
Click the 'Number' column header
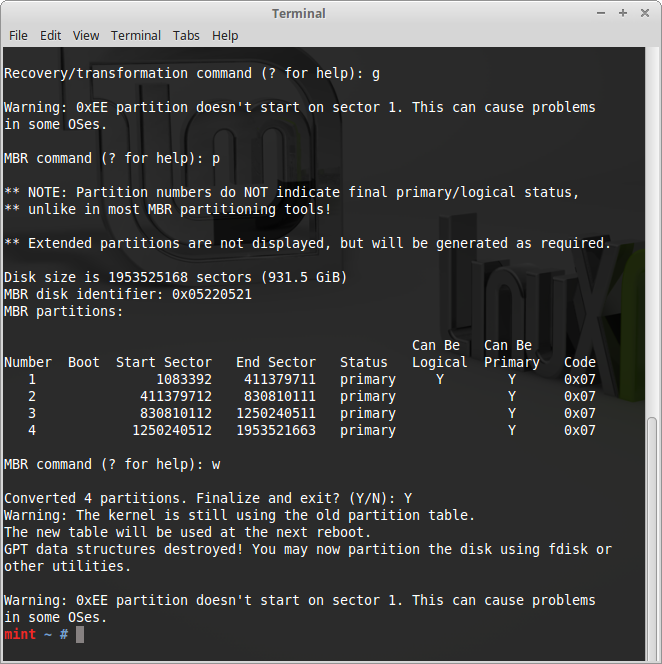point(28,362)
